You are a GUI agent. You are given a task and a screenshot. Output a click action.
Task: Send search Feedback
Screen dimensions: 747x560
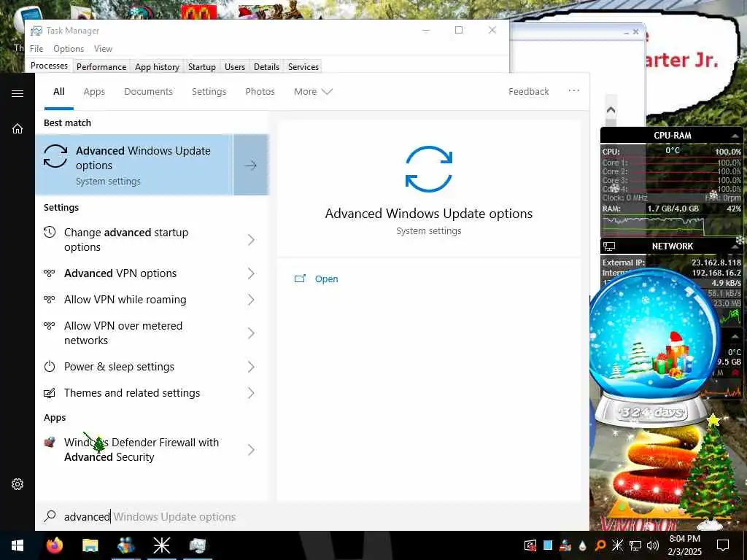pos(528,91)
